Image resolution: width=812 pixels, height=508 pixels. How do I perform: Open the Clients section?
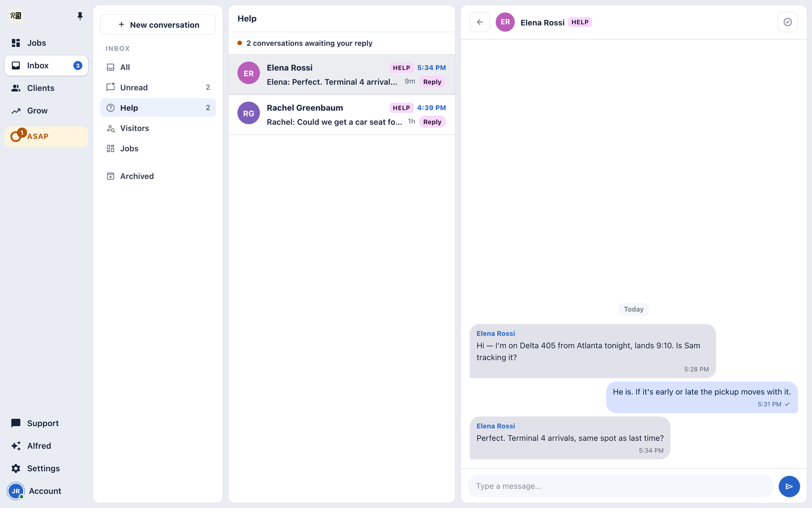[46, 88]
